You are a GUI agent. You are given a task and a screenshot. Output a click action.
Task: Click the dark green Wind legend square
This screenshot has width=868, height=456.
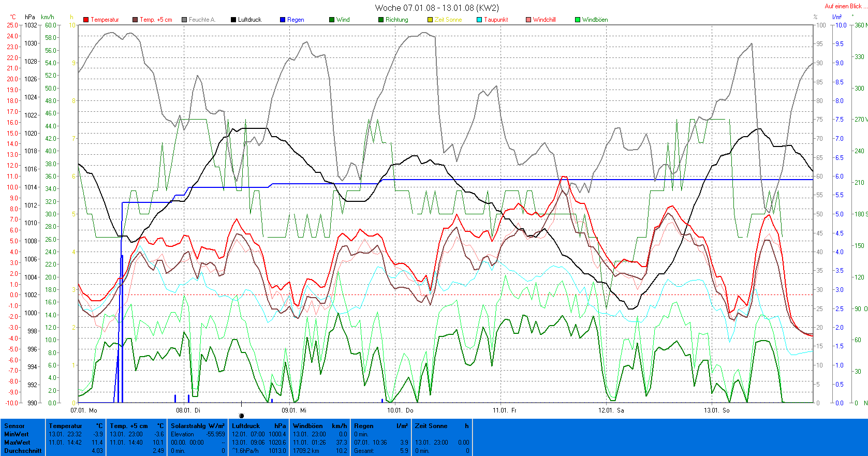pos(332,20)
